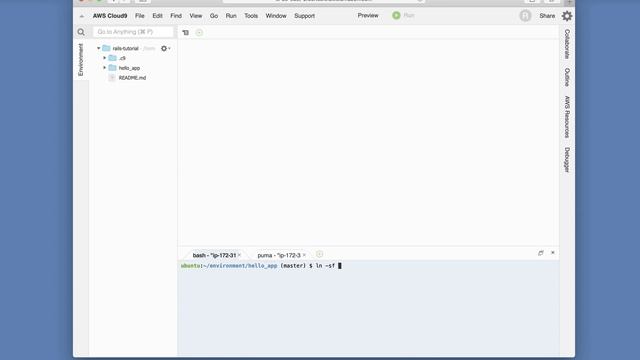
Task: Open the View menu
Action: (196, 16)
